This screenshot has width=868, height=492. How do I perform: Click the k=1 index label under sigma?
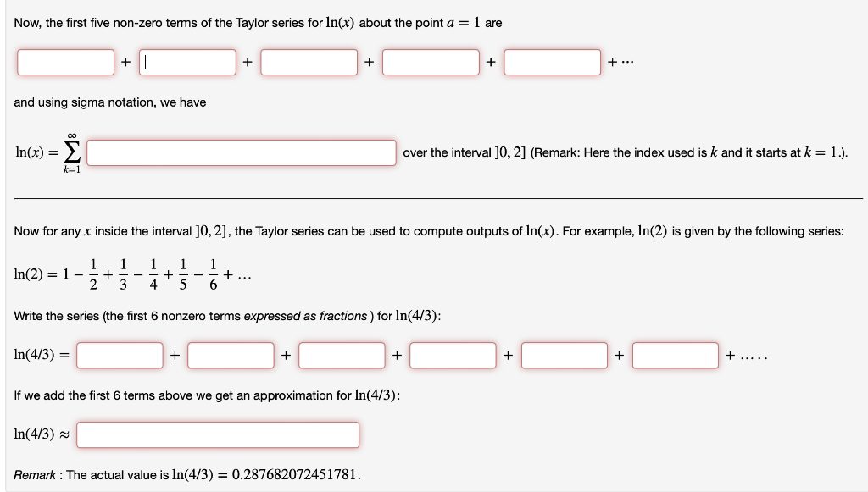pos(70,169)
